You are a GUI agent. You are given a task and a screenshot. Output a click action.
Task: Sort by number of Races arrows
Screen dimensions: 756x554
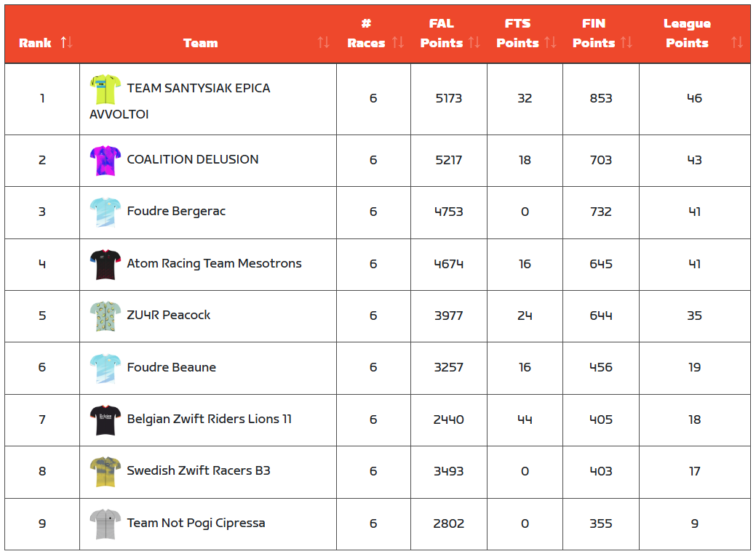tap(398, 43)
